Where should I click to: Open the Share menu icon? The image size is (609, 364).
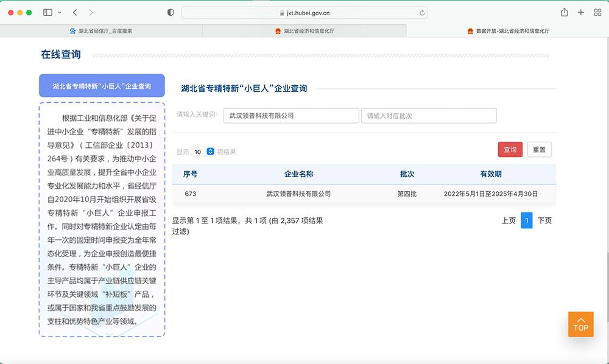click(x=565, y=12)
